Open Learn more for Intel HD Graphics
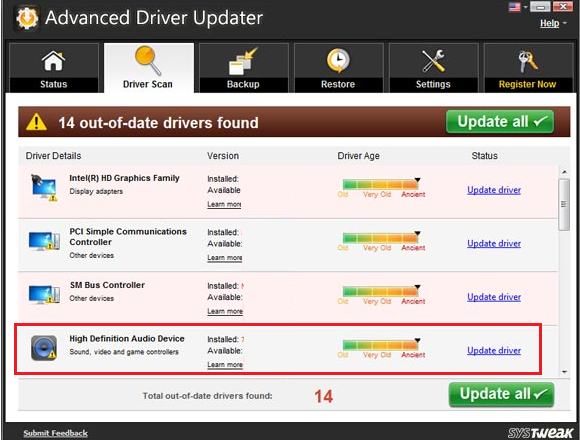The height and width of the screenshot is (440, 580). click(x=224, y=204)
